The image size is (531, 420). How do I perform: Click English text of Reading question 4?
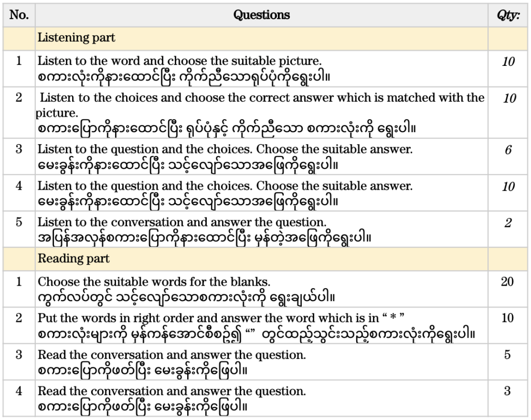pyautogui.click(x=172, y=391)
